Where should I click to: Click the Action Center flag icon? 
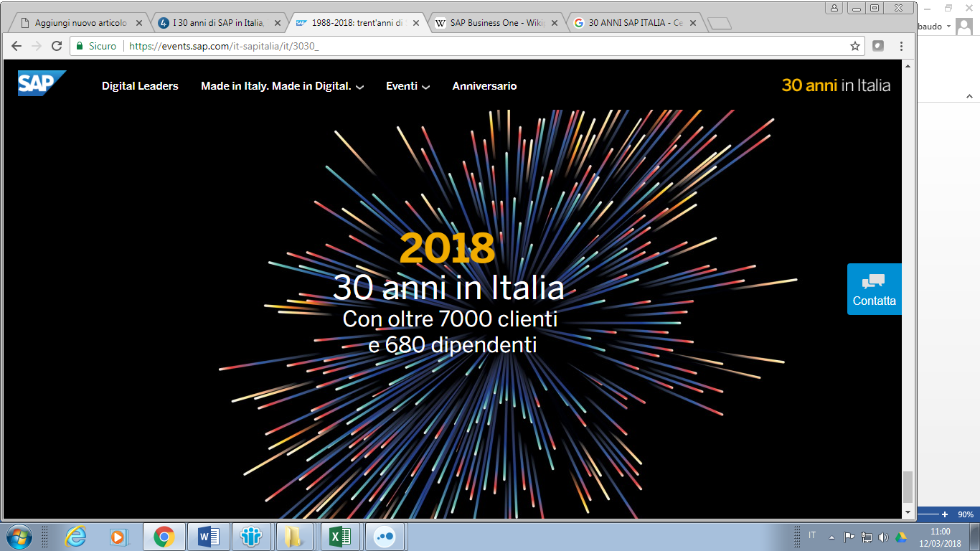point(849,537)
